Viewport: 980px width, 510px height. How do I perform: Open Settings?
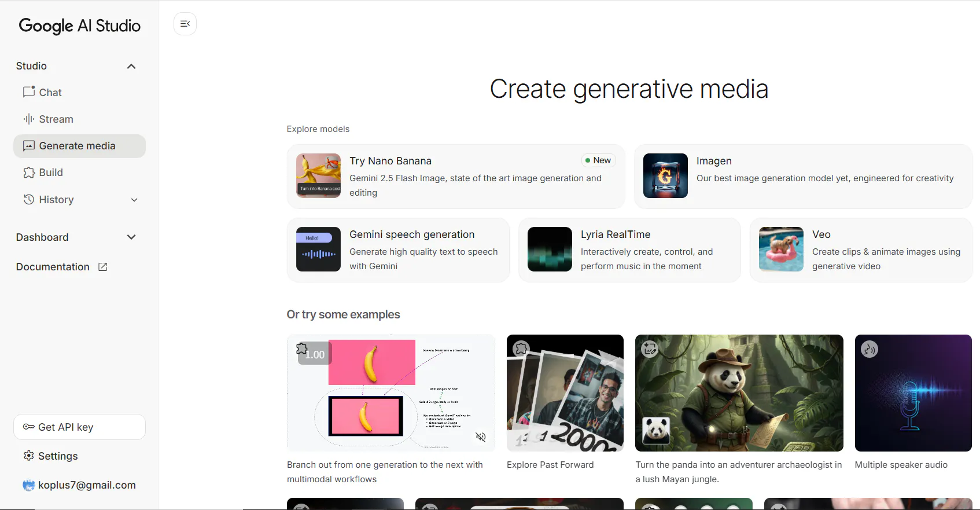(79, 456)
